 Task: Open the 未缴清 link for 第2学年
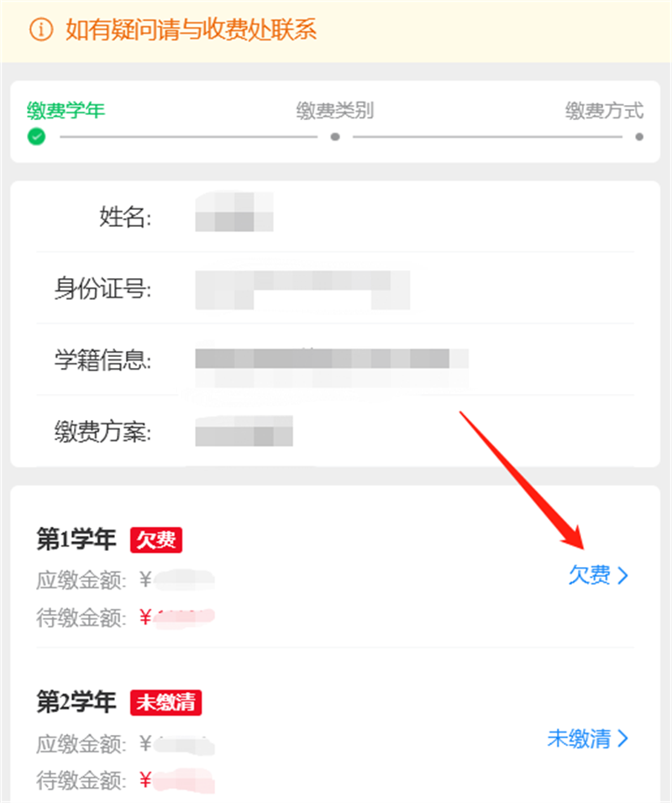tap(588, 738)
